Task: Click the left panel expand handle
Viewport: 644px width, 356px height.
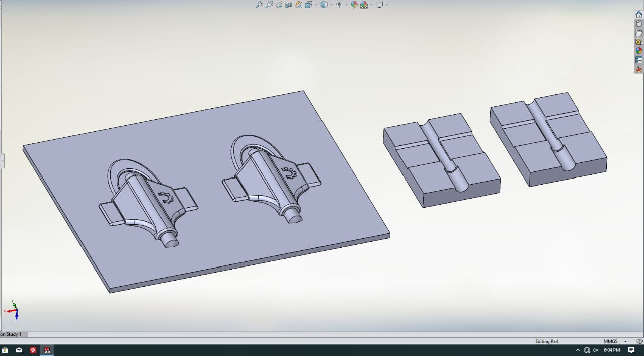Action: tap(2, 161)
